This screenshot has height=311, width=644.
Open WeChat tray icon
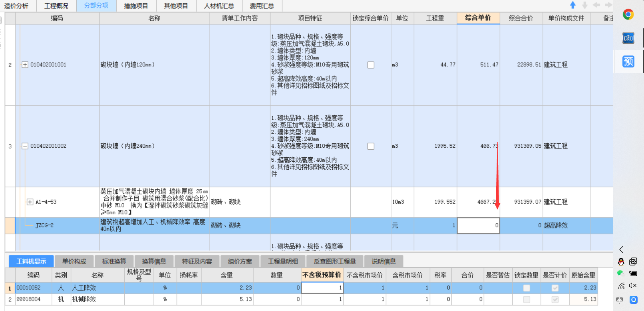620,273
